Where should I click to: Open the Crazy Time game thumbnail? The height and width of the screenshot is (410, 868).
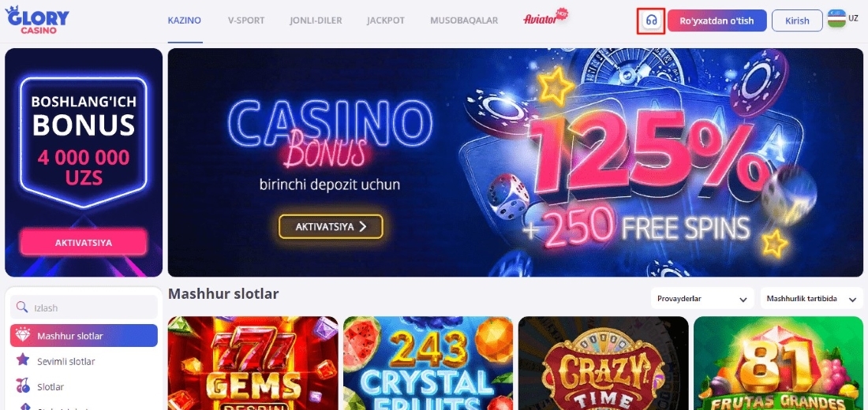pyautogui.click(x=604, y=363)
